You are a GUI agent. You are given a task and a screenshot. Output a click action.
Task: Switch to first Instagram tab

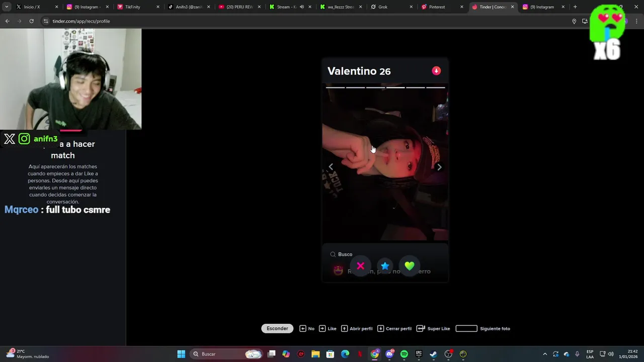click(x=87, y=7)
